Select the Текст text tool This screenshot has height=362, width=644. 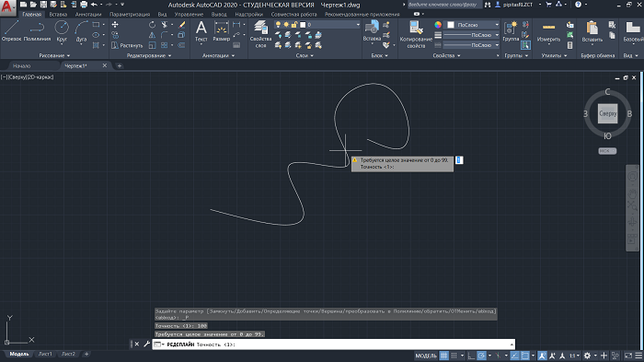(x=201, y=31)
